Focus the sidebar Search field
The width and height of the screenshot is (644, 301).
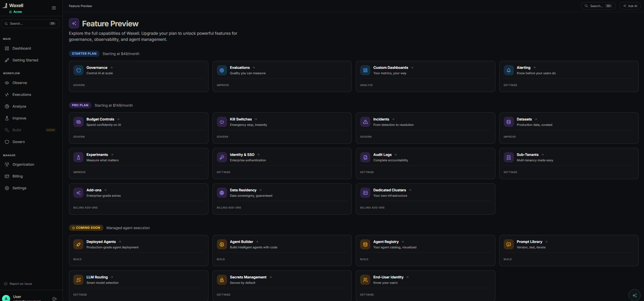click(x=30, y=24)
